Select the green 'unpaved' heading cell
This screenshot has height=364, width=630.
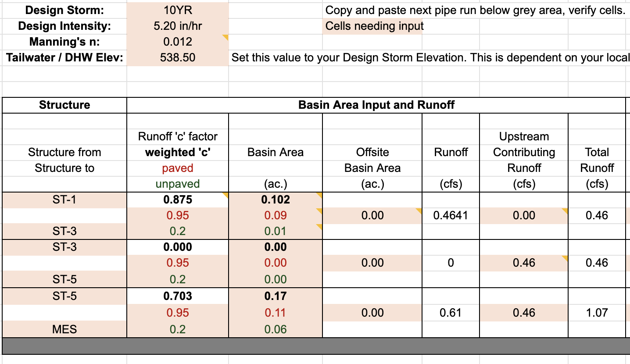coord(178,184)
